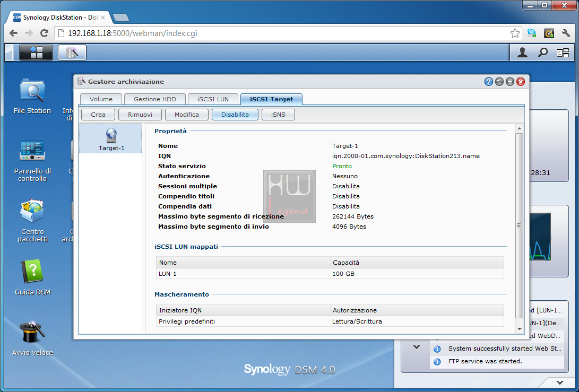This screenshot has width=579, height=392.
Task: Click the properties panel vertical scrollbar thumb
Action: pos(519,225)
